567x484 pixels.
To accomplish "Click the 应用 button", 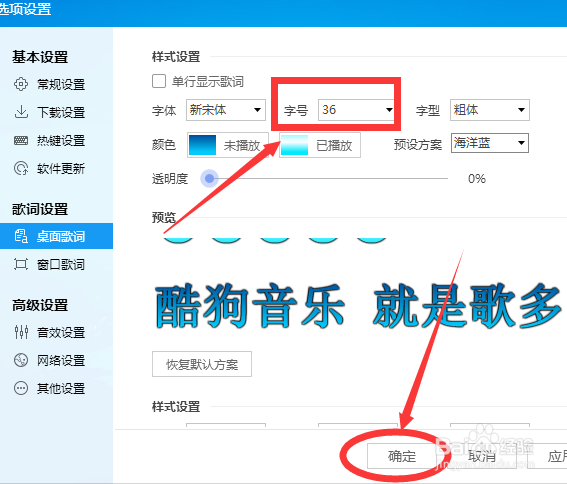I will (547, 456).
